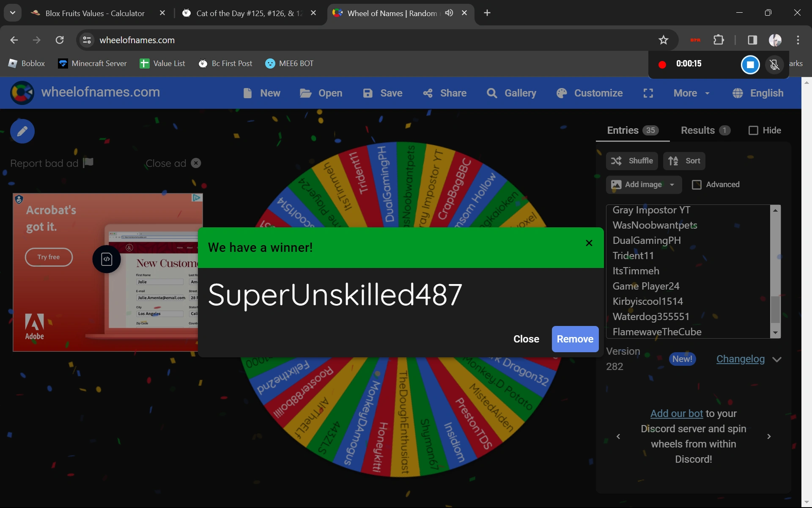The image size is (812, 508).
Task: Sort the entries list
Action: (684, 161)
